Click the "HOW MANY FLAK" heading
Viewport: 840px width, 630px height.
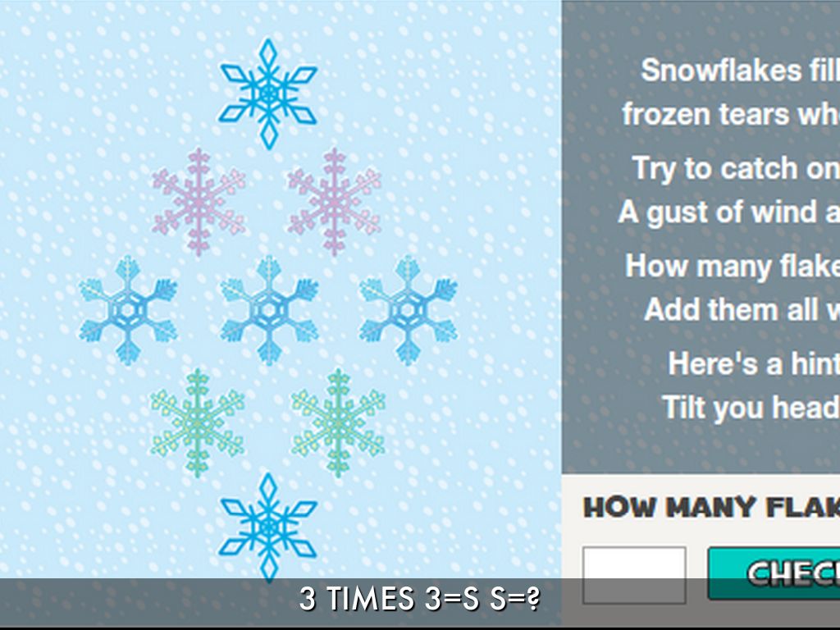click(x=710, y=508)
